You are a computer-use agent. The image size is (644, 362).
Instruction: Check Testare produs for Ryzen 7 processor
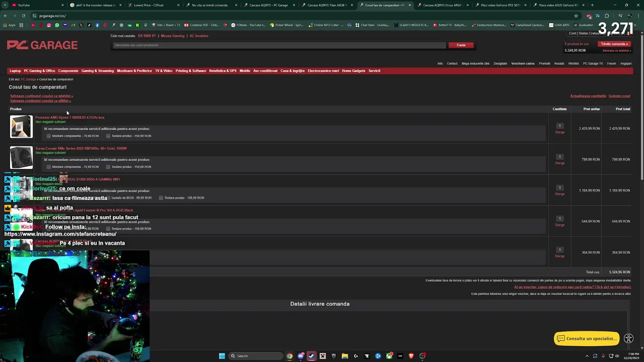(108, 136)
